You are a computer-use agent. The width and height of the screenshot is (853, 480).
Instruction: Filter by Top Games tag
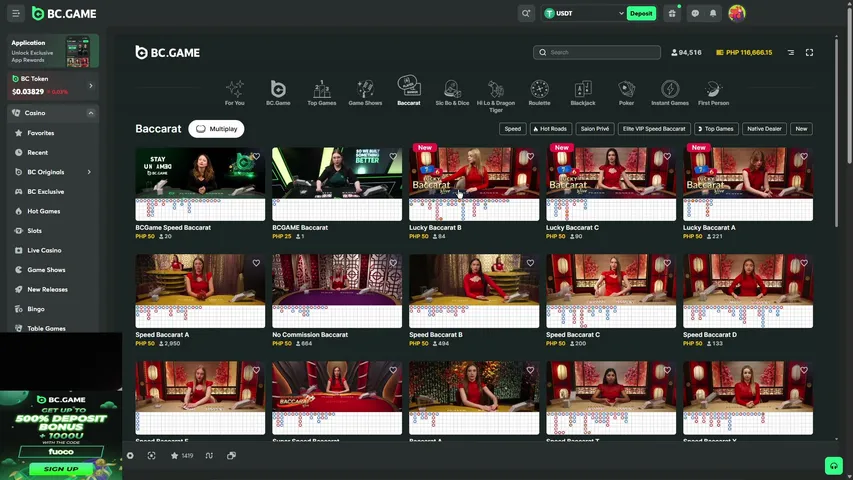(716, 129)
